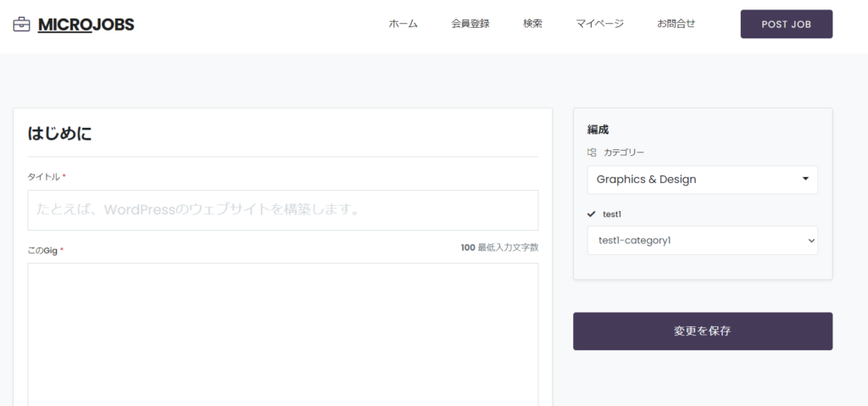868x406 pixels.
Task: Select the 検索 menu item
Action: [x=532, y=24]
